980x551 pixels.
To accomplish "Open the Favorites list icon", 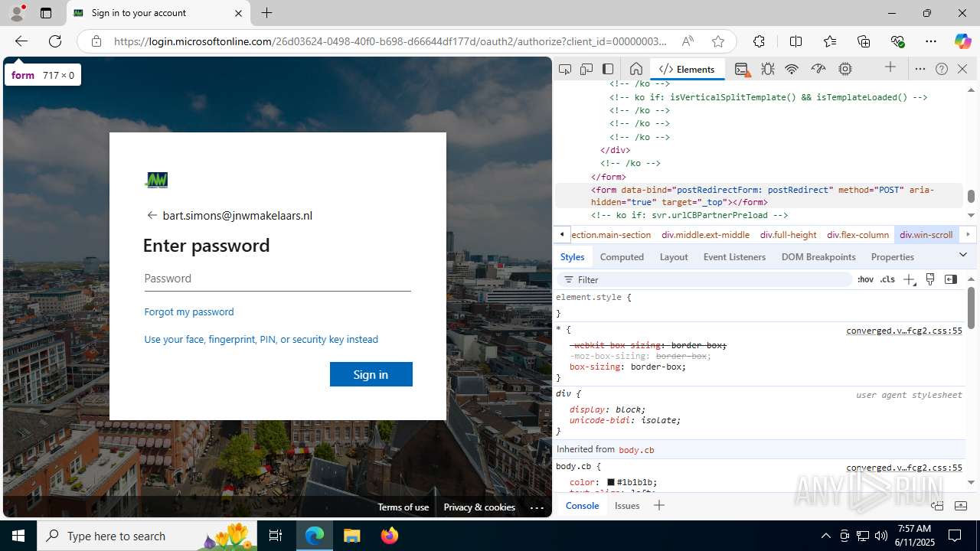I will pyautogui.click(x=830, y=41).
